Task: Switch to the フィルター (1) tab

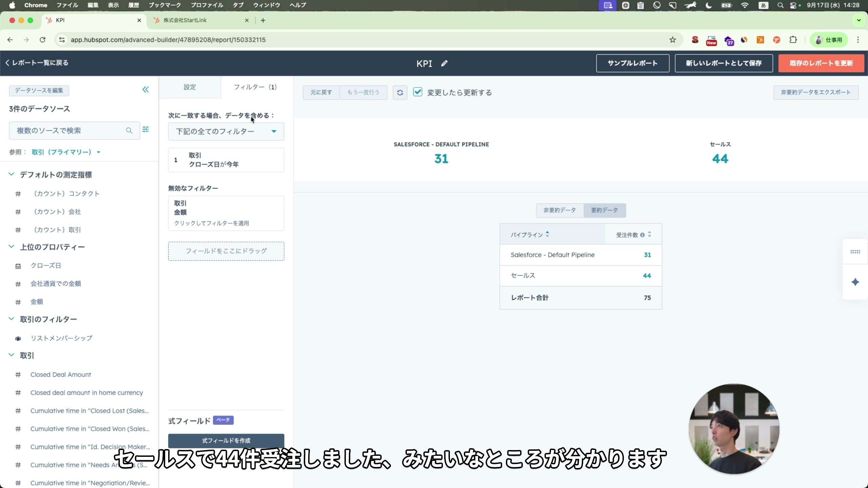Action: click(255, 87)
